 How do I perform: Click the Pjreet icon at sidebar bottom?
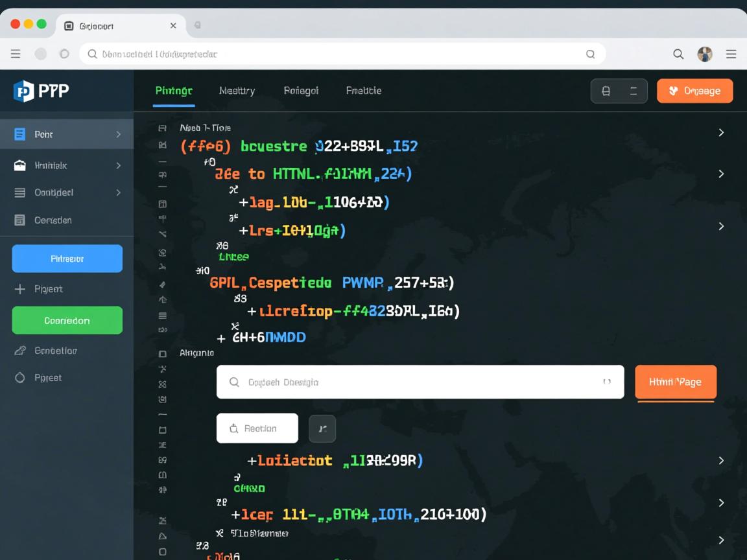pyautogui.click(x=20, y=377)
